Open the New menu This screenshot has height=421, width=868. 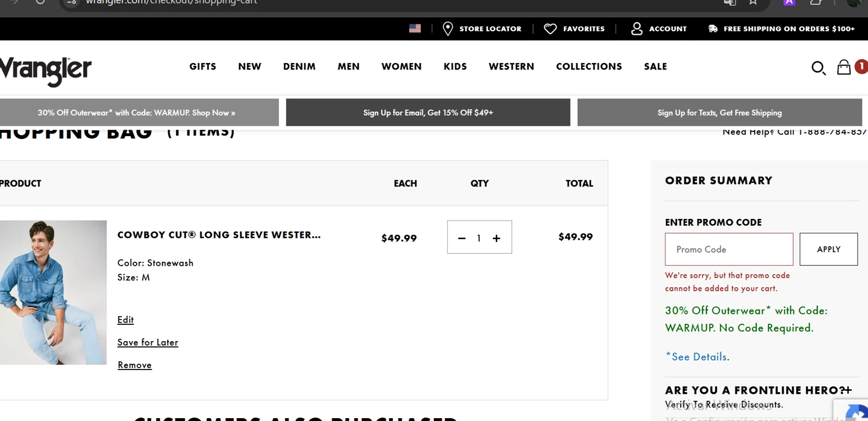point(249,67)
